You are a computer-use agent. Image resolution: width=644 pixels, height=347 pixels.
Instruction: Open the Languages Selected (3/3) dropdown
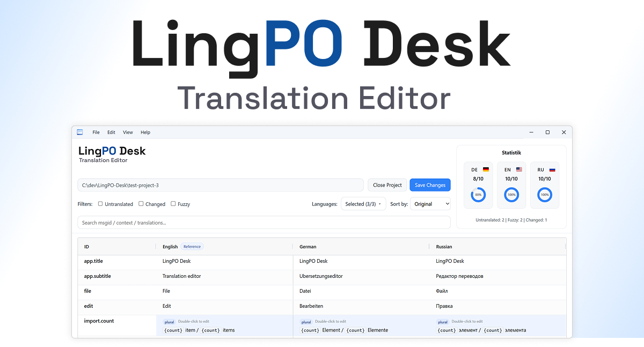363,204
